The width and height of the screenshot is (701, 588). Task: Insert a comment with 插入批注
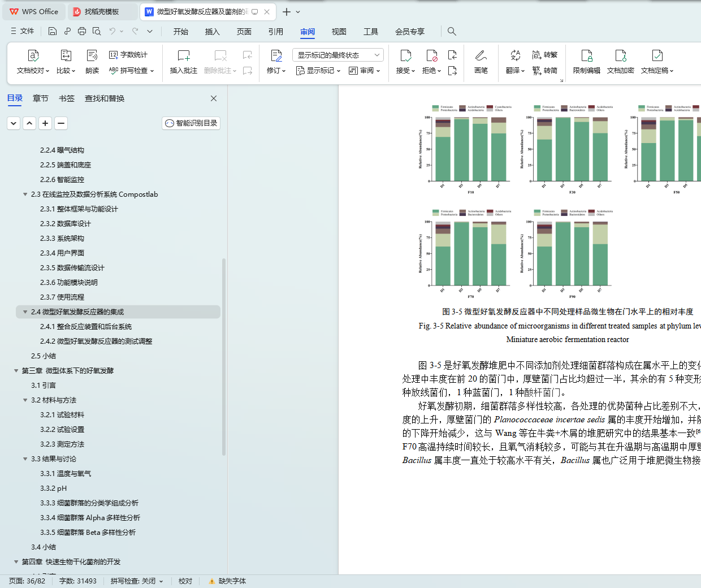click(184, 62)
